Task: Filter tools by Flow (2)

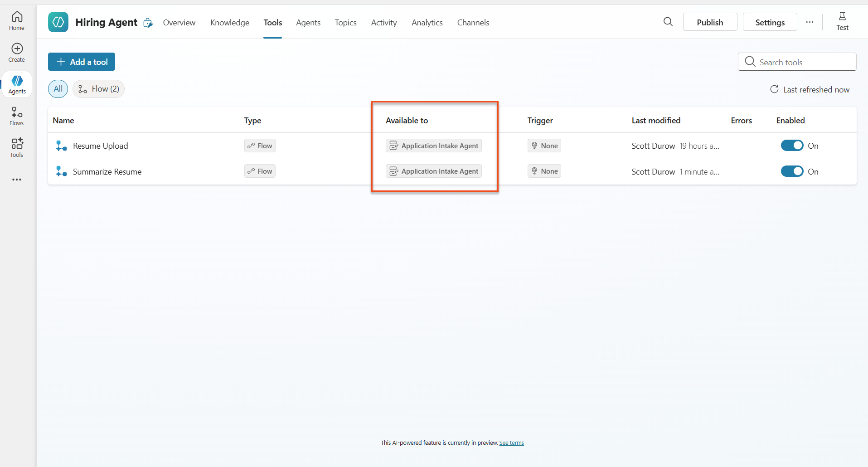Action: point(99,89)
